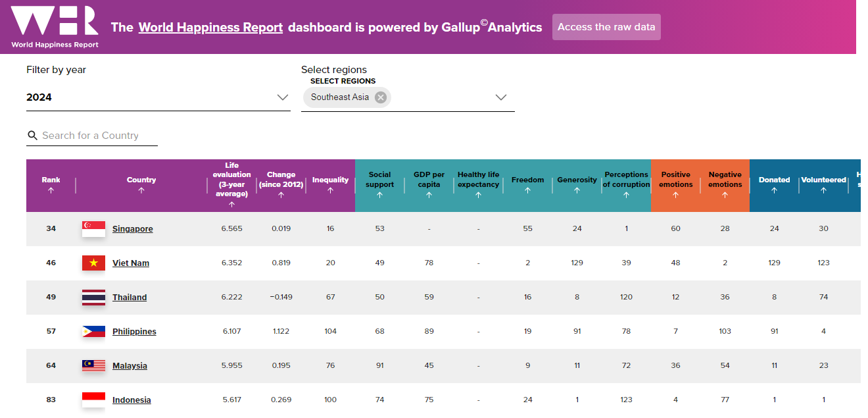868x418 pixels.
Task: Sort by Positive emotions column header
Action: pyautogui.click(x=675, y=185)
